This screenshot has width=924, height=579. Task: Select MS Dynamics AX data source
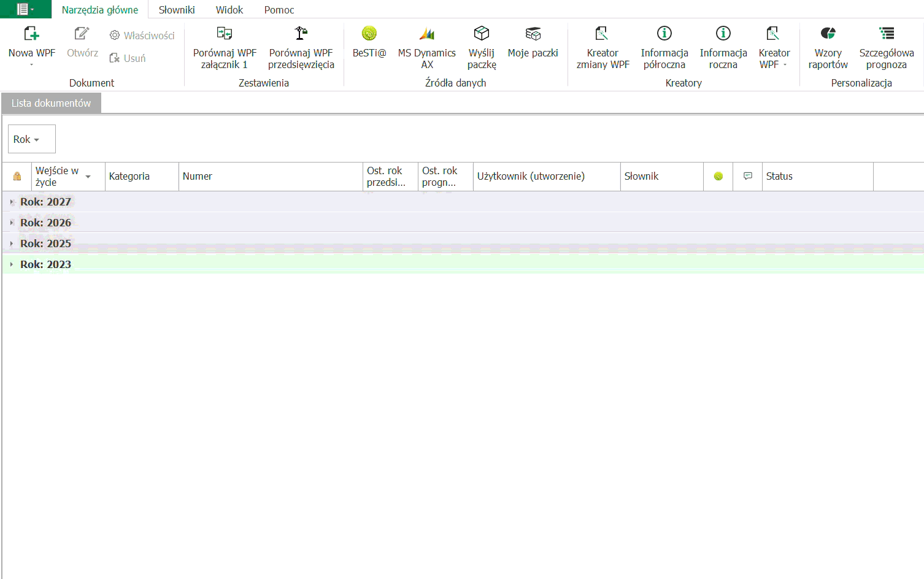click(x=427, y=48)
